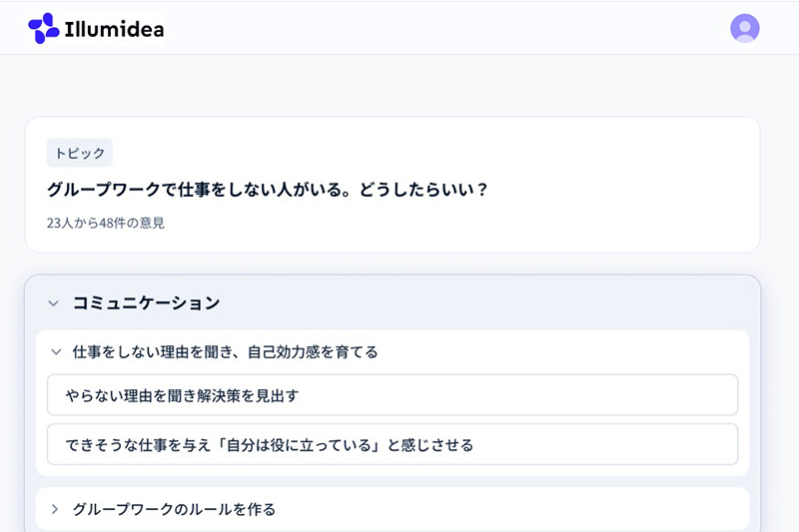Click the グループワークのルールを作る heading text
Image resolution: width=799 pixels, height=532 pixels.
coord(174,509)
